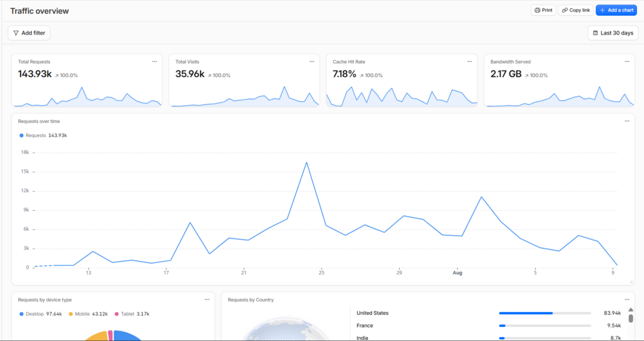Open the Requests over time chart options menu

tap(627, 121)
